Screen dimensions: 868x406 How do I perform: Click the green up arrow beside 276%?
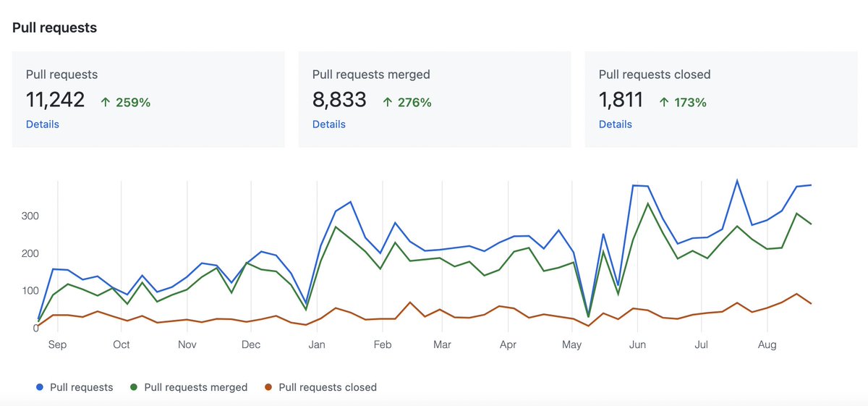point(387,103)
